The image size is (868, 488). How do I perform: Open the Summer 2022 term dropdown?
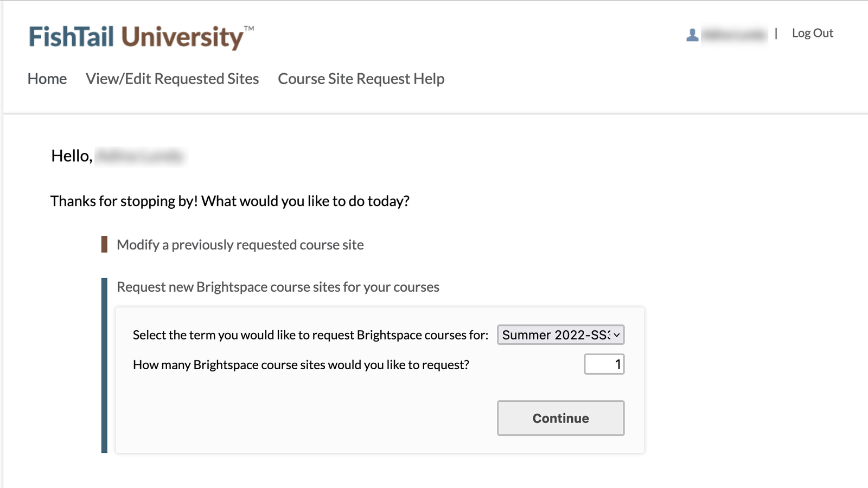[x=556, y=335]
